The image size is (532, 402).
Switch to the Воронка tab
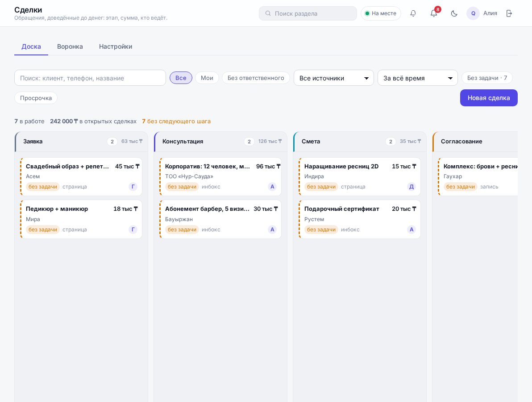tap(70, 46)
